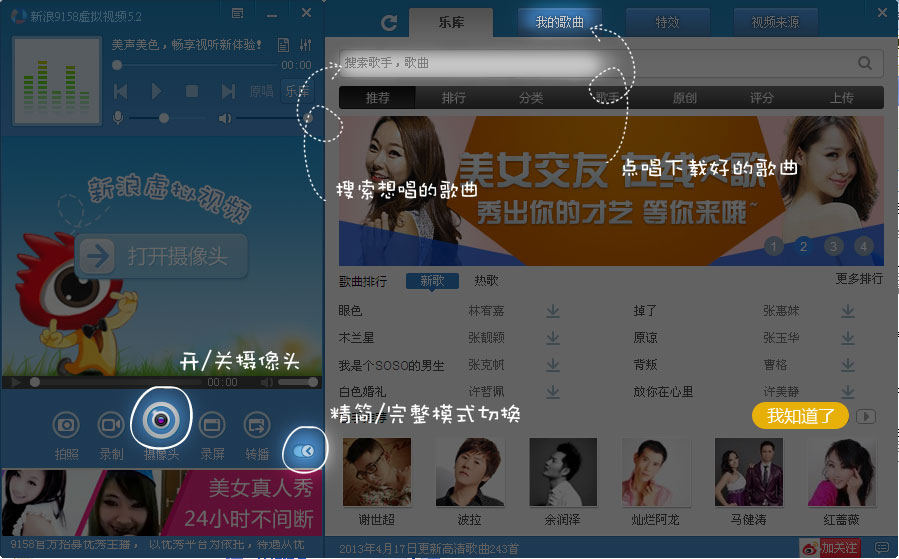Skip to previous track in the player

120,91
